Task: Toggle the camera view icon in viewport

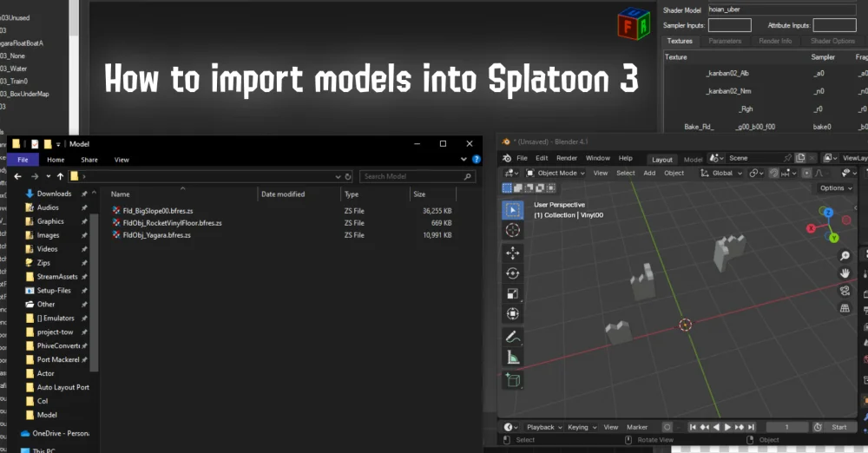Action: 845,291
